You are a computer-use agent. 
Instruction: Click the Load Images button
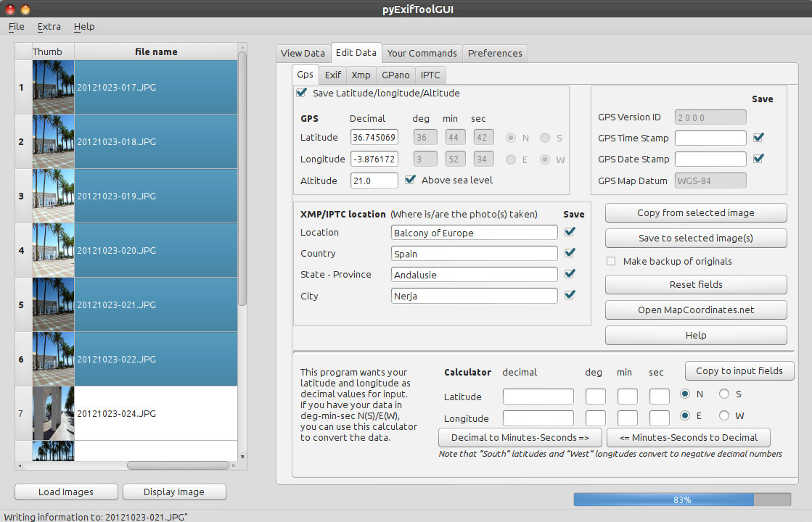click(65, 492)
